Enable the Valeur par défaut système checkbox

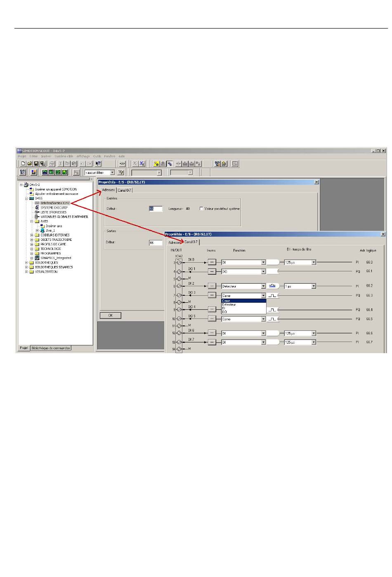coord(201,209)
